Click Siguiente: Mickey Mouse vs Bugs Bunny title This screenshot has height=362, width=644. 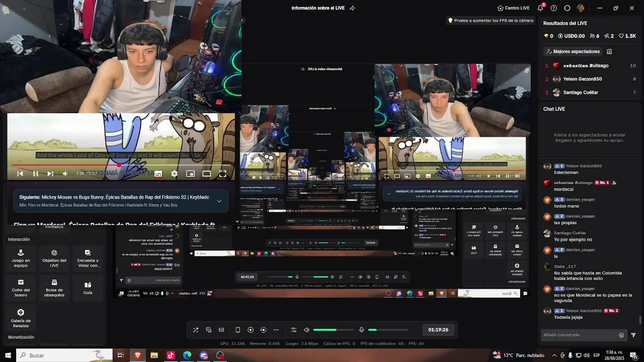point(114,197)
